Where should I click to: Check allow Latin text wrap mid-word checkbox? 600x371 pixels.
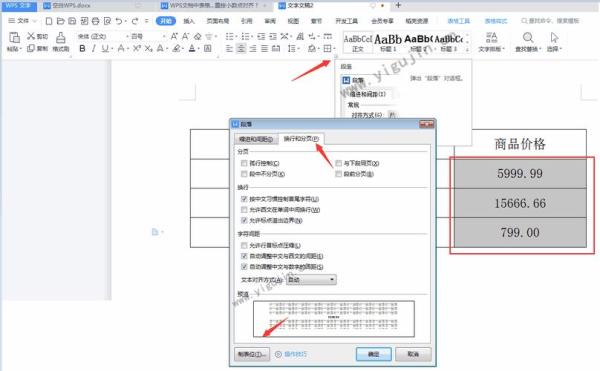point(244,210)
